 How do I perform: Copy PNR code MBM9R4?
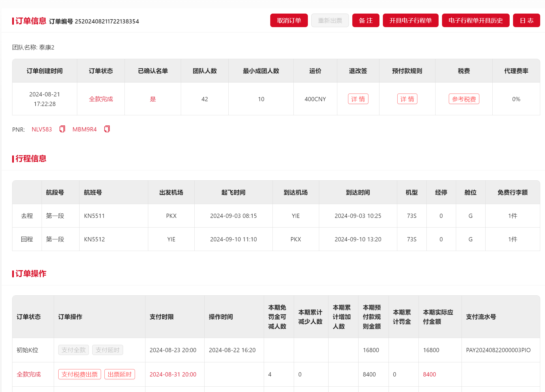coord(107,129)
